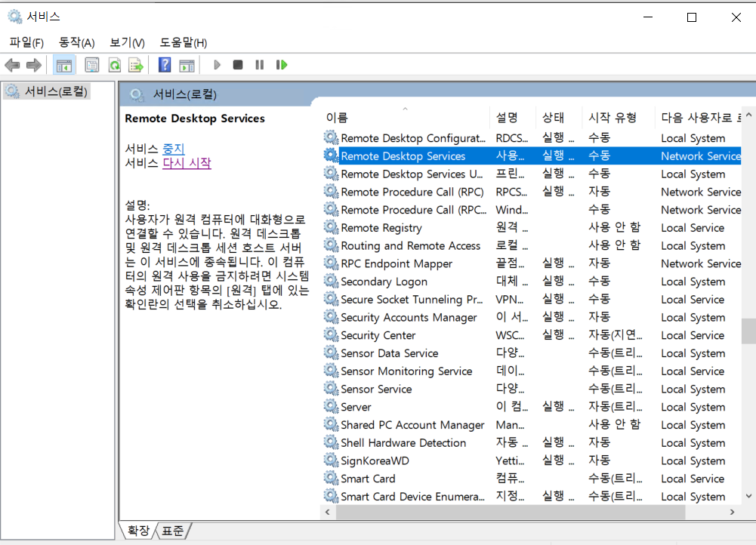Click the Back arrow toolbar icon
Viewport: 756px width, 545px height.
pyautogui.click(x=12, y=65)
